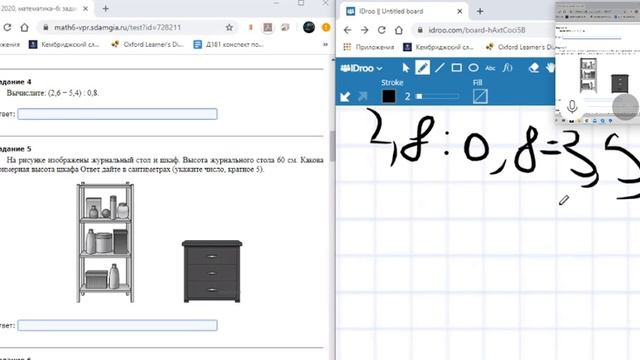Click the red extension icon beside the bookmark star
This screenshot has width=640, height=360.
tap(251, 27)
